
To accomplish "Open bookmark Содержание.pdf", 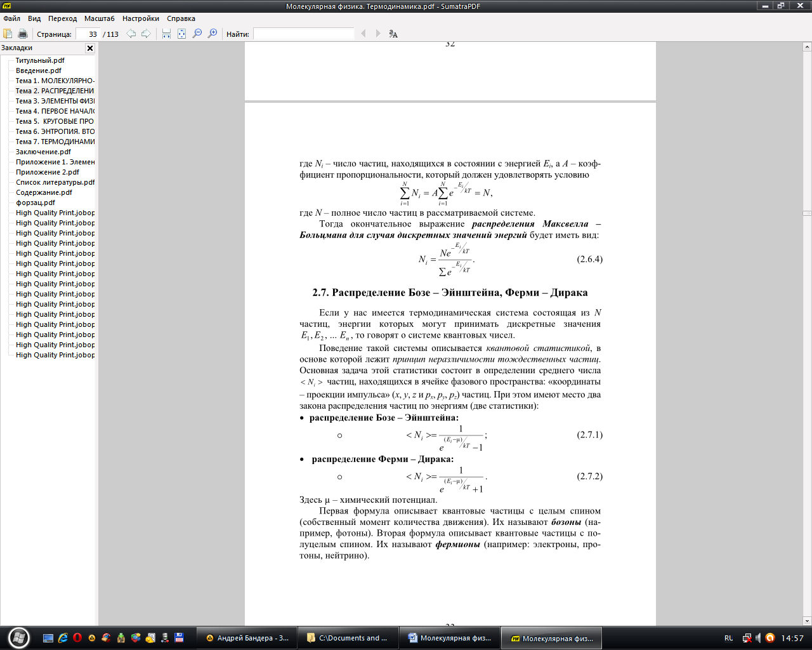I will (x=44, y=192).
